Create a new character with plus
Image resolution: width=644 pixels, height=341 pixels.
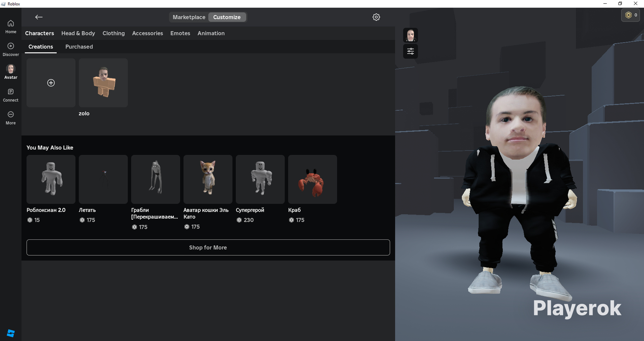pyautogui.click(x=51, y=83)
